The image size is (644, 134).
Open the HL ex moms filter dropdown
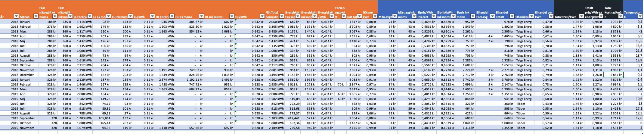pos(201,17)
